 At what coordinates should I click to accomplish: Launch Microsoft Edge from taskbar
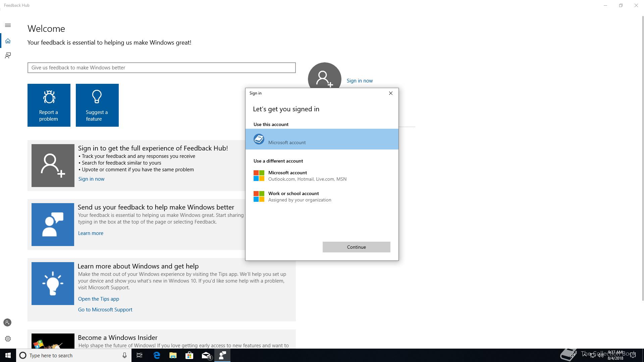click(157, 355)
